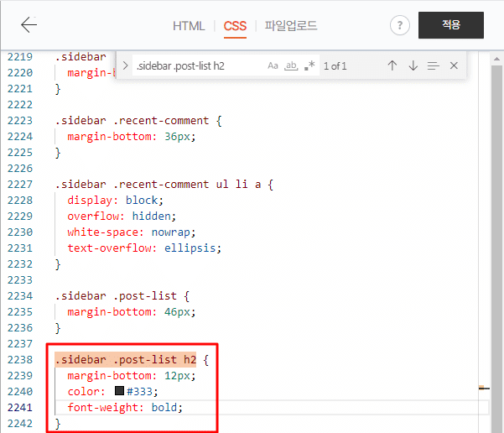Expand the replace field chevron
The height and width of the screenshot is (433, 504).
(125, 65)
